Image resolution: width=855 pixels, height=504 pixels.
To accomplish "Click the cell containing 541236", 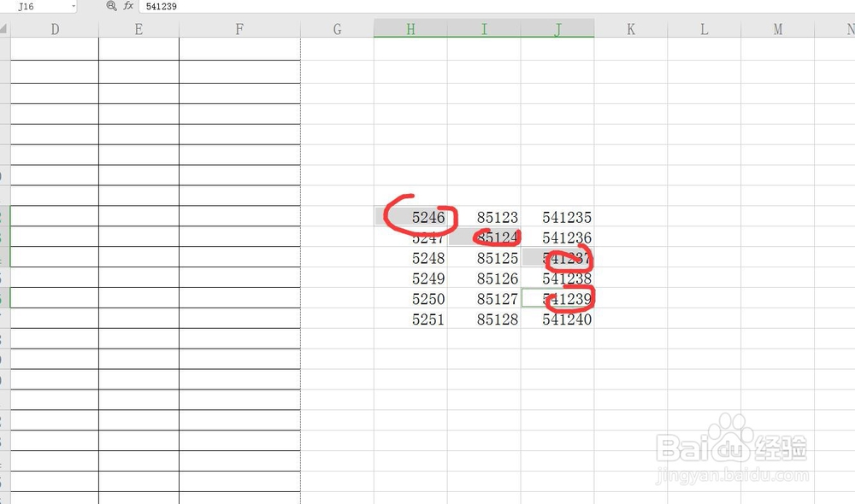I will pos(557,237).
